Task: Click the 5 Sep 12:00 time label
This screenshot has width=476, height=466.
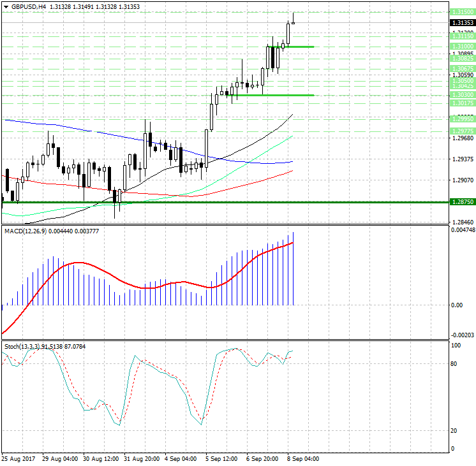Action: coord(221,459)
